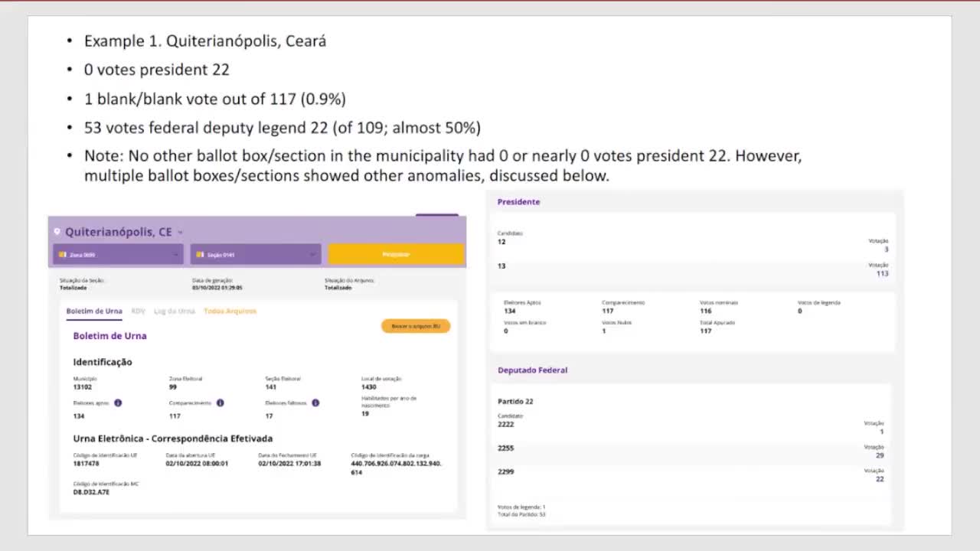Click info icon next to Eleitores aptos
The width and height of the screenshot is (980, 551).
click(118, 403)
